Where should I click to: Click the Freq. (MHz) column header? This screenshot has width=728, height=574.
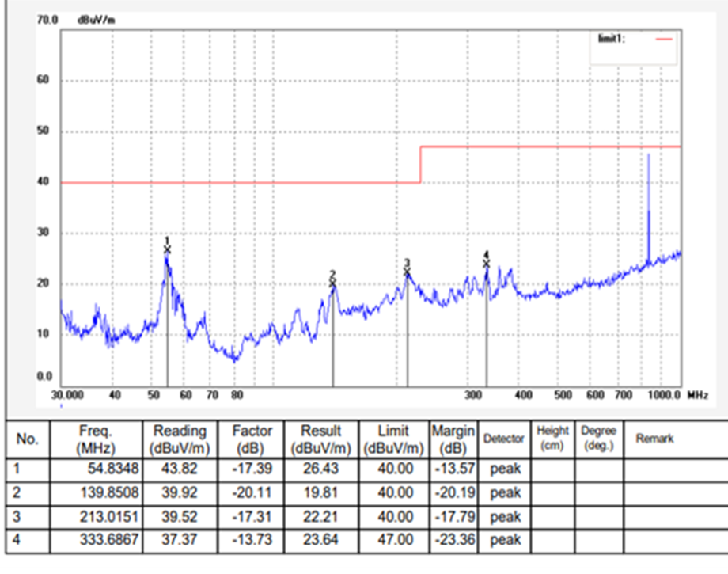[x=96, y=439]
